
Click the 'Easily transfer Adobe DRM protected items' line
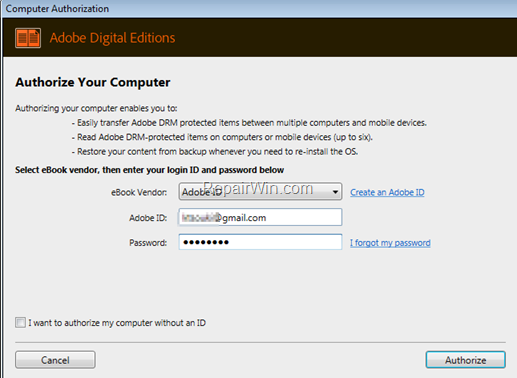[249, 123]
